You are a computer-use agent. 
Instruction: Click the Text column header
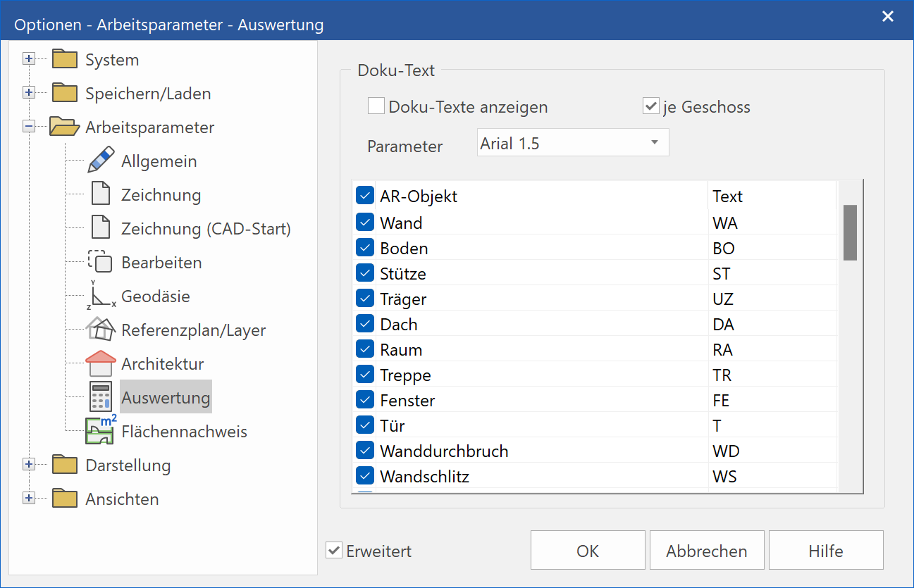coord(772,196)
